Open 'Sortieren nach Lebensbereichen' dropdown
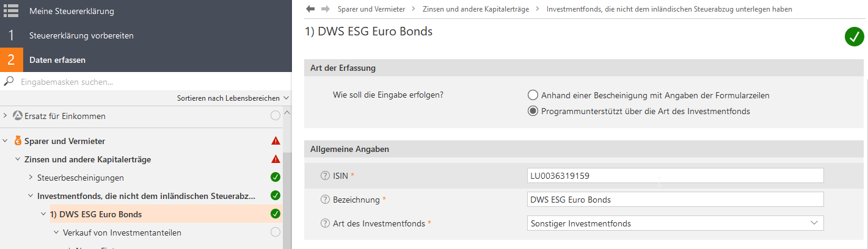 pyautogui.click(x=233, y=98)
